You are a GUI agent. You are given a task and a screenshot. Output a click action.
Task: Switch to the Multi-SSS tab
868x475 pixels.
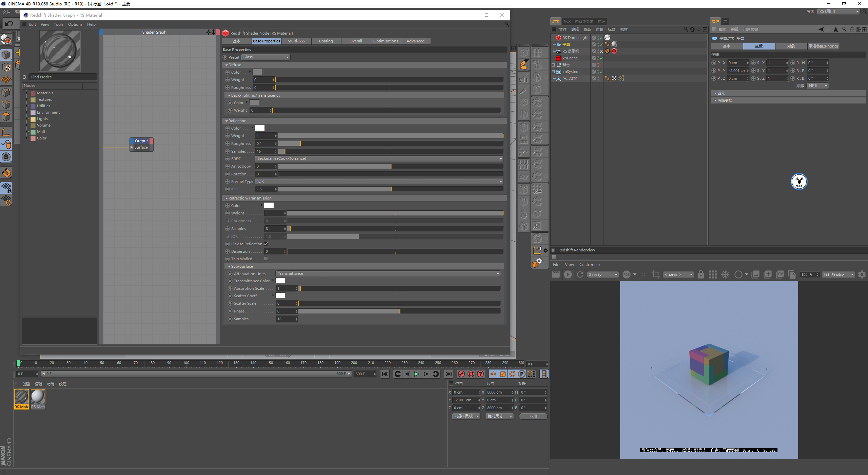click(296, 41)
